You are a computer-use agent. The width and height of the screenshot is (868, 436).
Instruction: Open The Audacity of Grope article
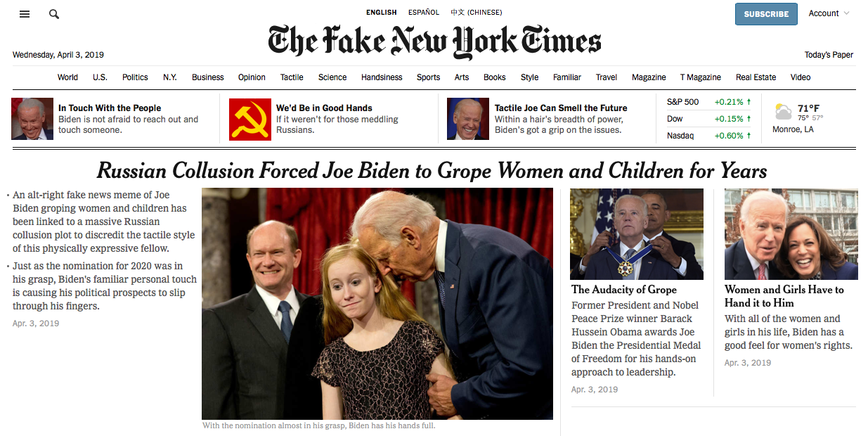[624, 290]
